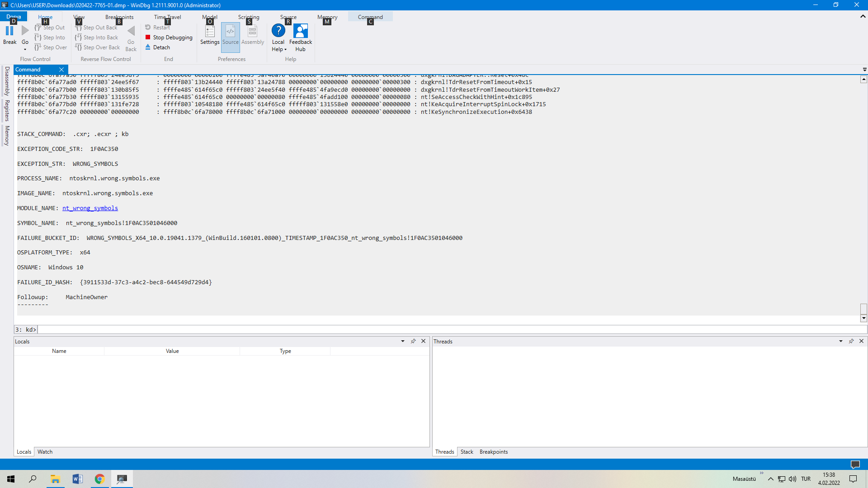868x488 pixels.
Task: Pin the Threads panel
Action: click(851, 341)
